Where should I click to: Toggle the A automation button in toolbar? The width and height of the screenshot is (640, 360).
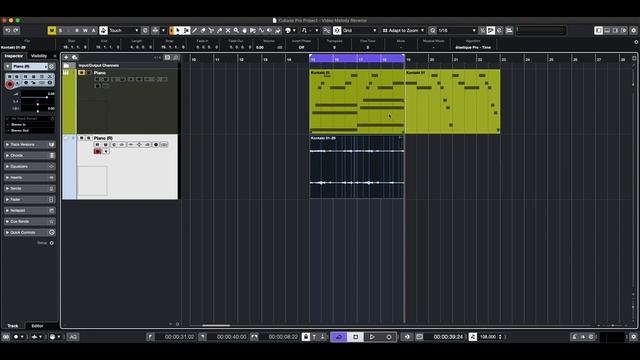click(x=93, y=31)
